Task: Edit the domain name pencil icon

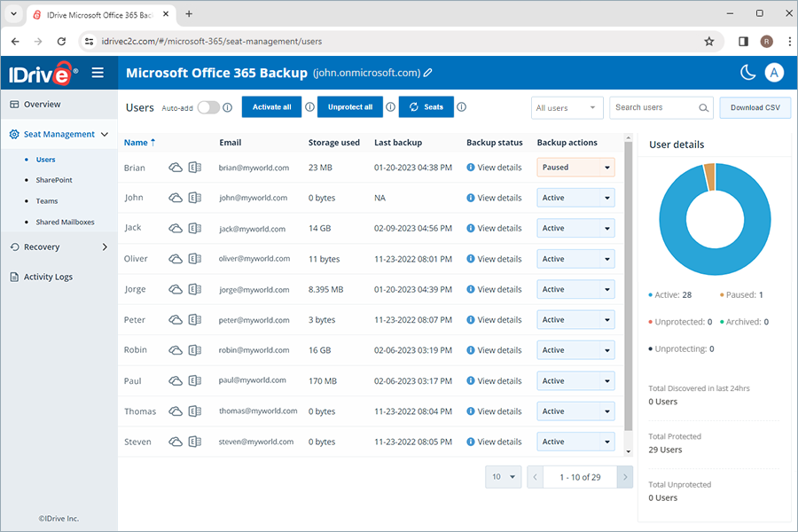Action: [x=428, y=73]
